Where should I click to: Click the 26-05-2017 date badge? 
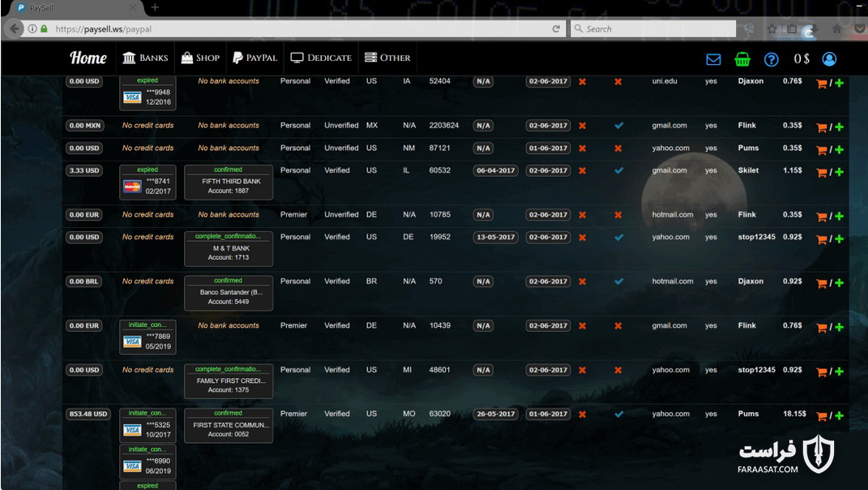495,414
